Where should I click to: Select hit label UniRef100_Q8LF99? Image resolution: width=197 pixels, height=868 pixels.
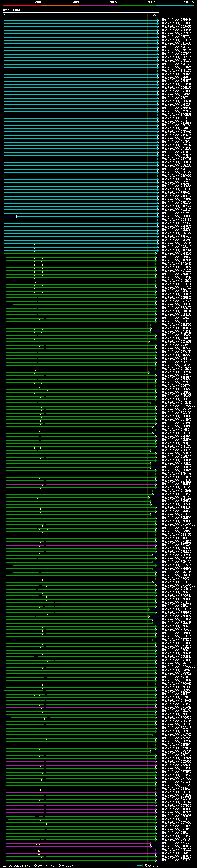point(177,325)
